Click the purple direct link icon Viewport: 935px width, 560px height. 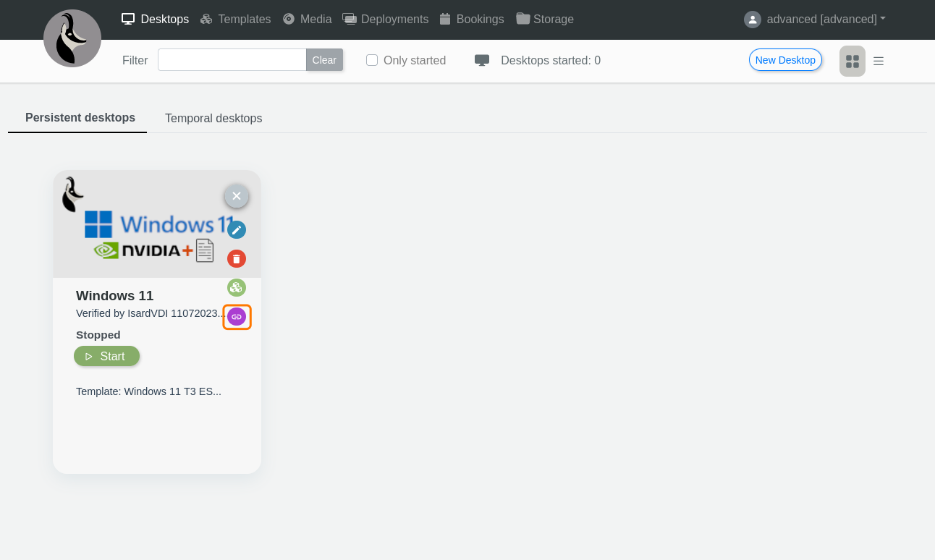point(237,317)
